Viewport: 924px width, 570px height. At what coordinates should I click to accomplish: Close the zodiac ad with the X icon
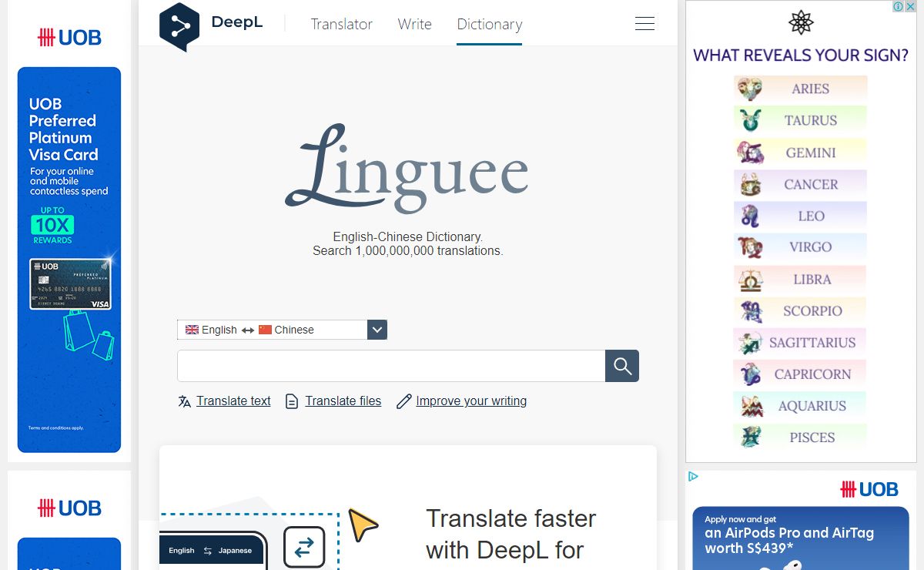(910, 6)
